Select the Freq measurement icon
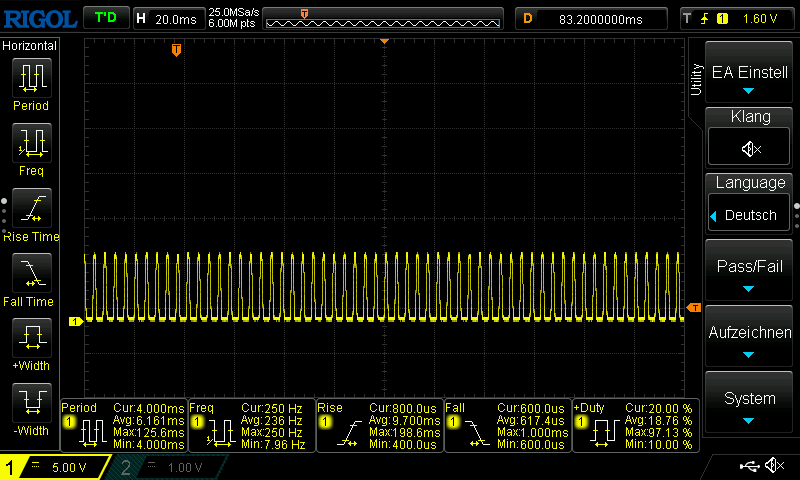The image size is (800, 480). [x=30, y=143]
